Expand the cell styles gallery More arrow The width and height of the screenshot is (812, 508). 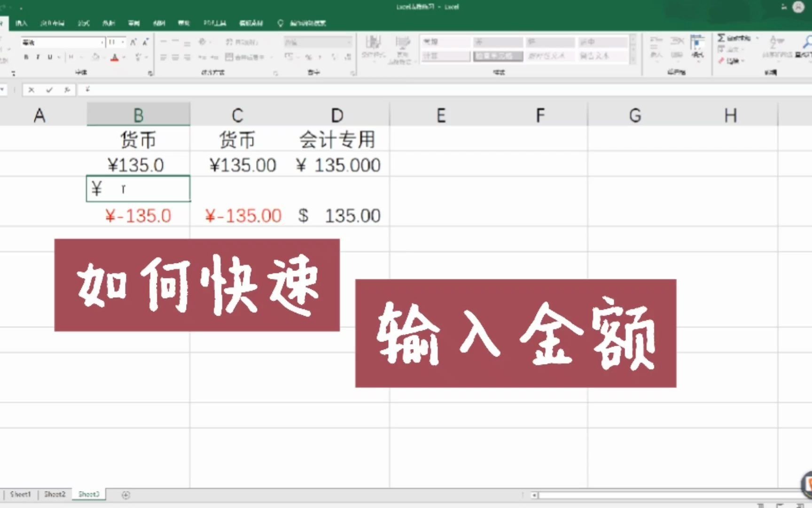point(633,60)
